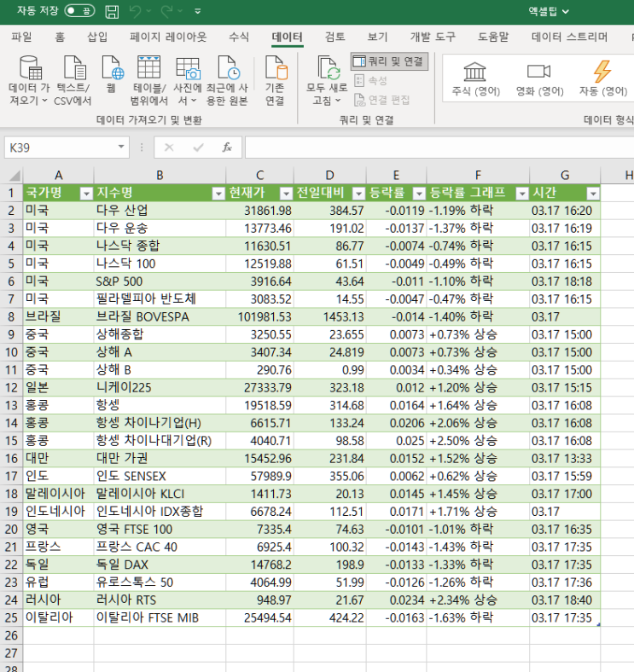Open the 등락률 filter dropdown
The width and height of the screenshot is (634, 672).
[x=419, y=194]
